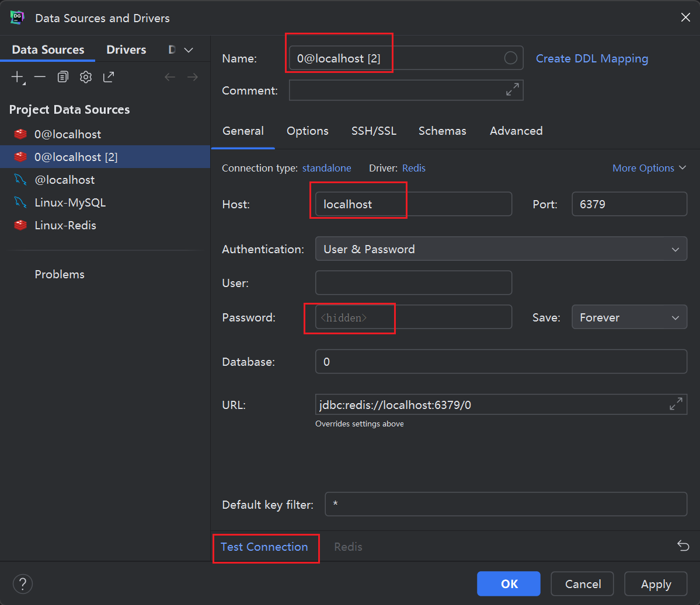Open data source settings gear icon
700x605 pixels.
(86, 77)
